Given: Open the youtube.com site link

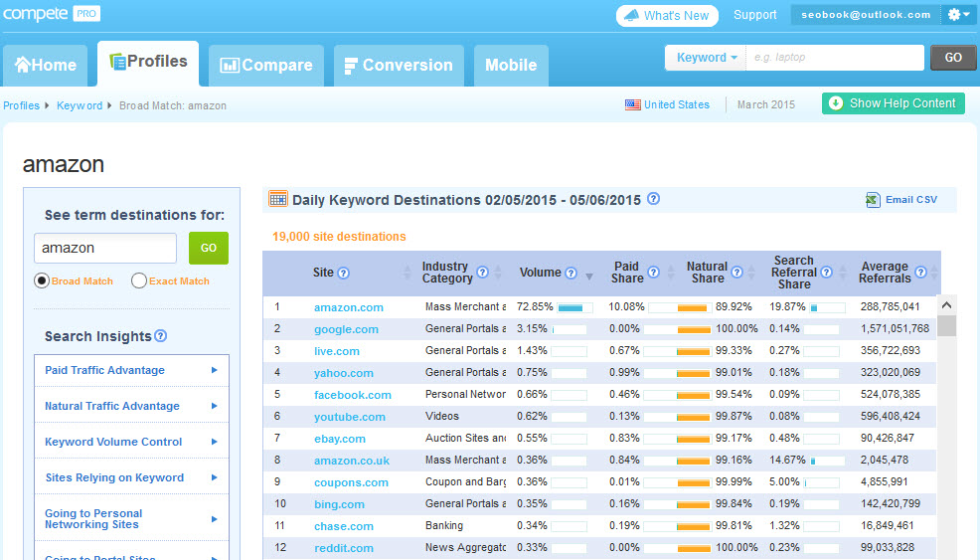Looking at the screenshot, I should click(x=350, y=417).
